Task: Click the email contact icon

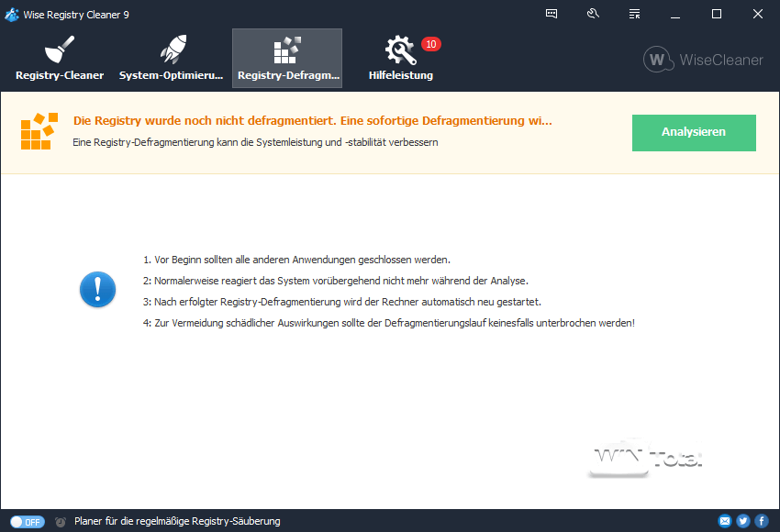Action: click(x=725, y=521)
